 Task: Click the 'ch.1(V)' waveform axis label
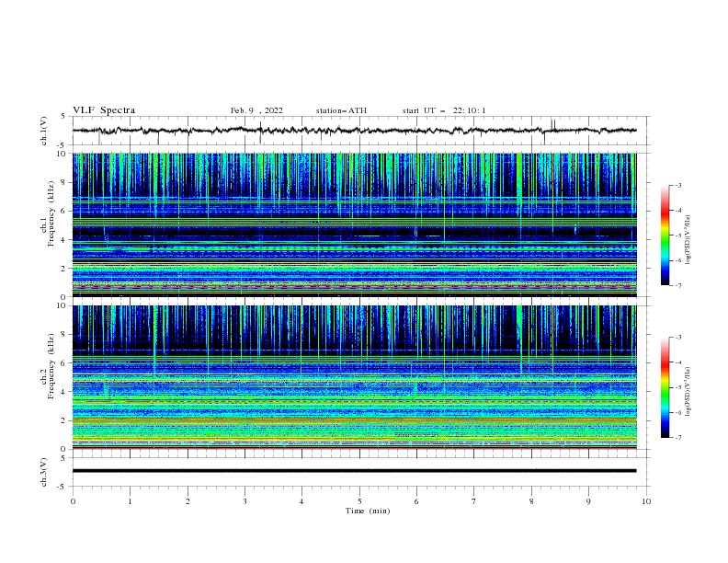(x=44, y=131)
